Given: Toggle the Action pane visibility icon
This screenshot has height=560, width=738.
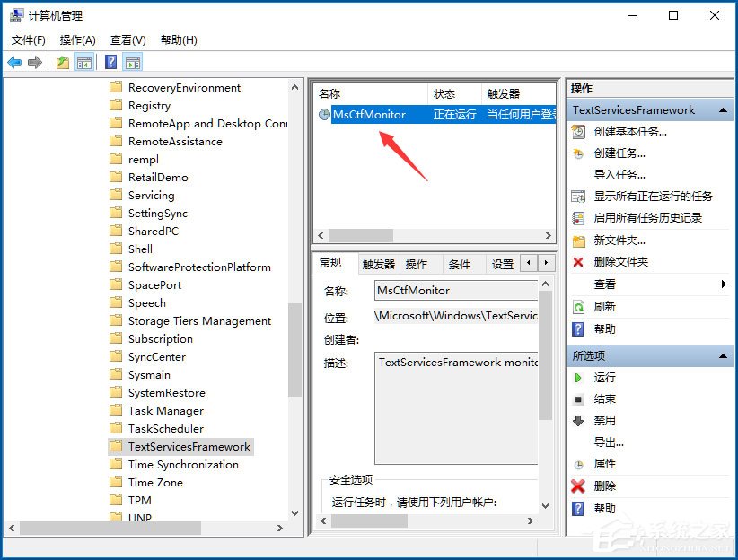Looking at the screenshot, I should click(x=131, y=61).
